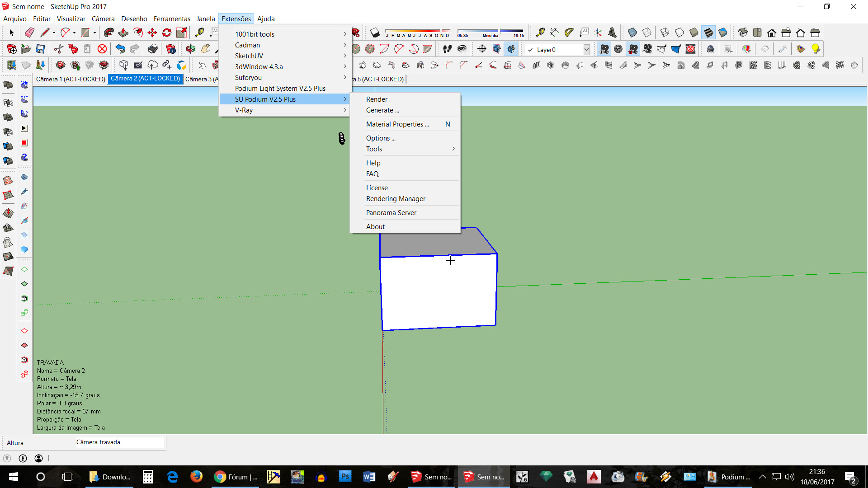Select the Push/Pull tool
868x488 pixels.
click(123, 33)
